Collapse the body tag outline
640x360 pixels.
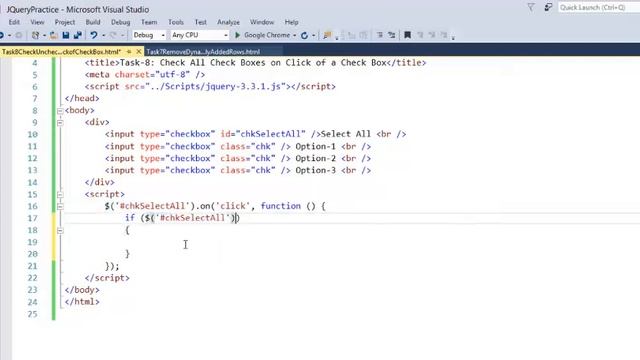click(x=60, y=111)
